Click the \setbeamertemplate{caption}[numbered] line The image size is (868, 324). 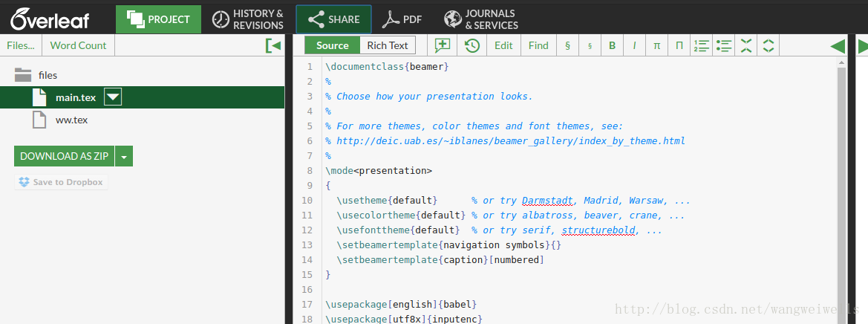440,260
